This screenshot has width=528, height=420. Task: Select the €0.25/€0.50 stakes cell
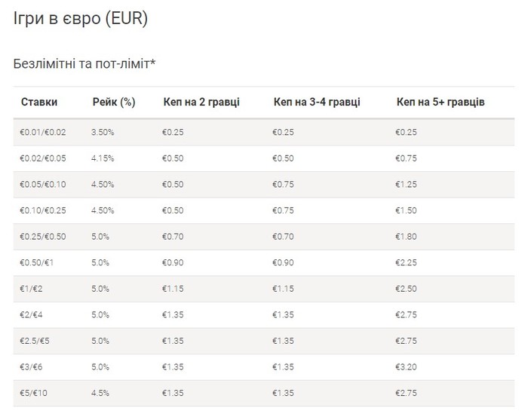click(x=43, y=237)
